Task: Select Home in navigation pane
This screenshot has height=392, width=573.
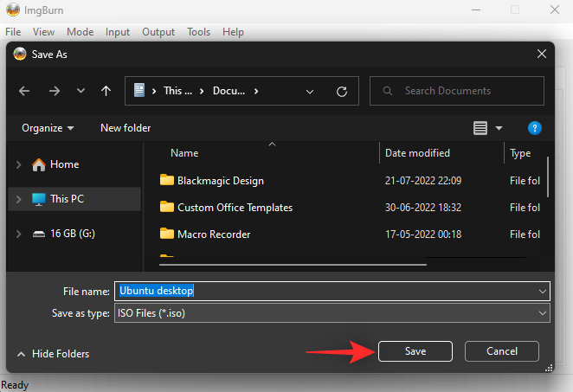Action: coord(64,164)
